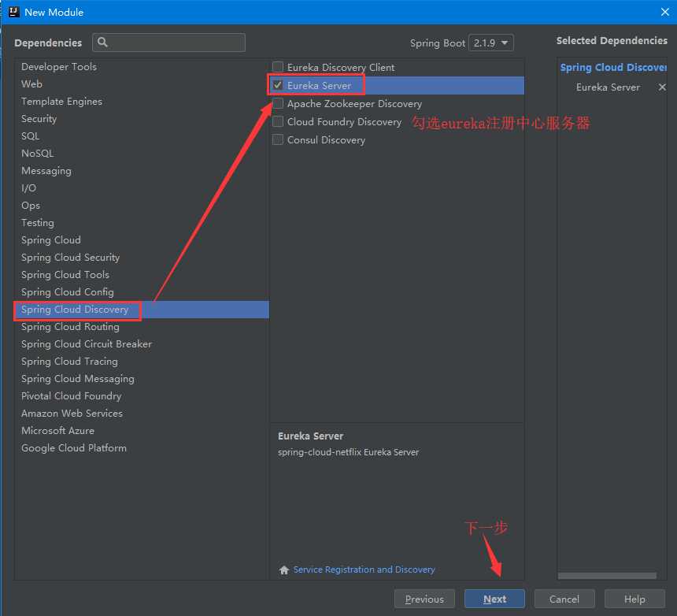Select the Web category
This screenshot has height=616, width=677.
[141, 83]
